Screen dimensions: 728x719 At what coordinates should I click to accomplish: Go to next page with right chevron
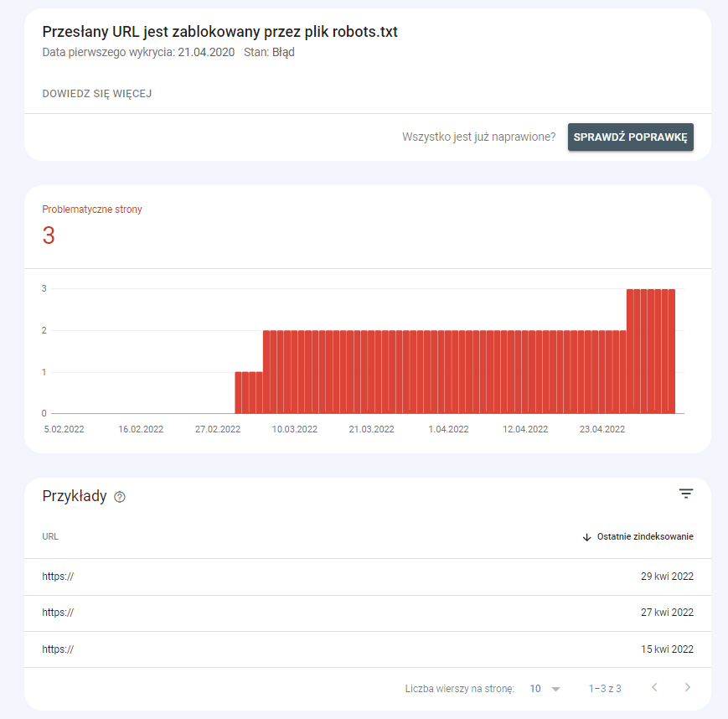click(x=687, y=686)
